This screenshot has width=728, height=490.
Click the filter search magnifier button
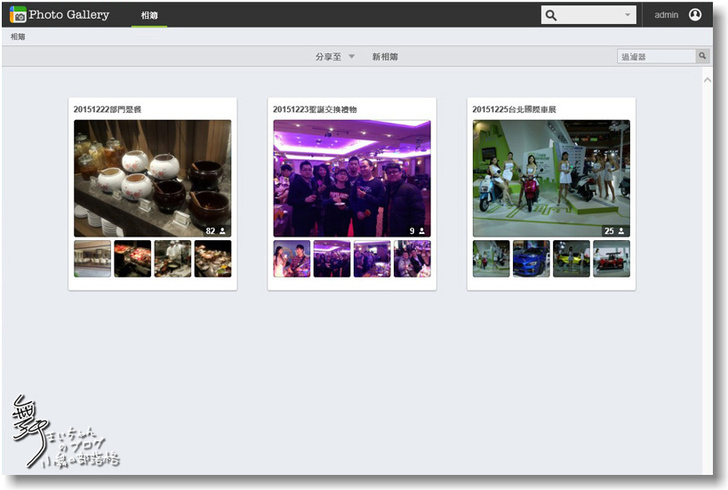(702, 56)
